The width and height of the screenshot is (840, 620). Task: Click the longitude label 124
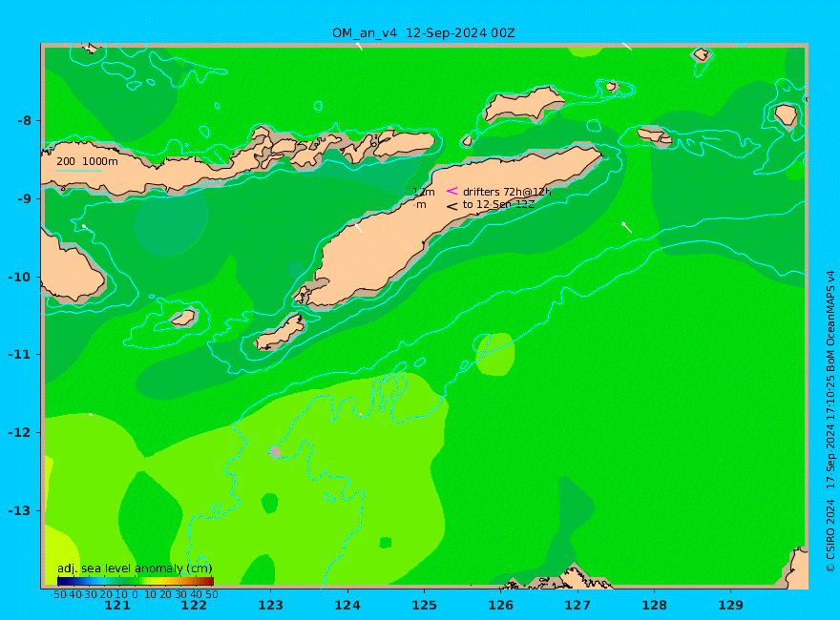click(347, 605)
